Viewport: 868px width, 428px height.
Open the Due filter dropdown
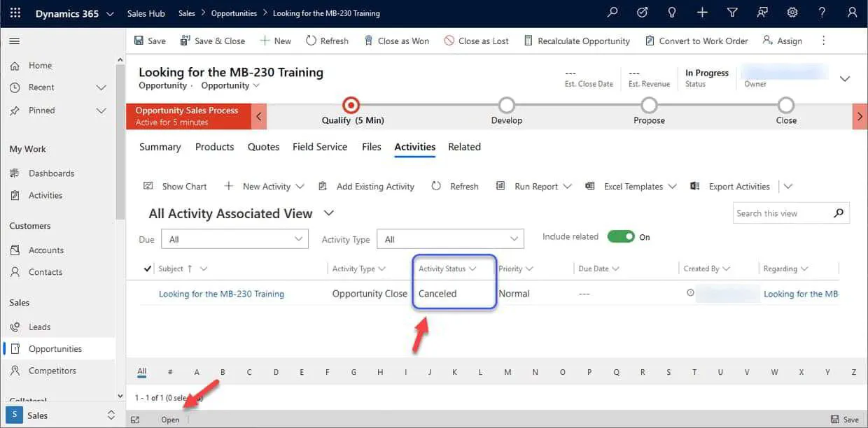[x=234, y=239]
